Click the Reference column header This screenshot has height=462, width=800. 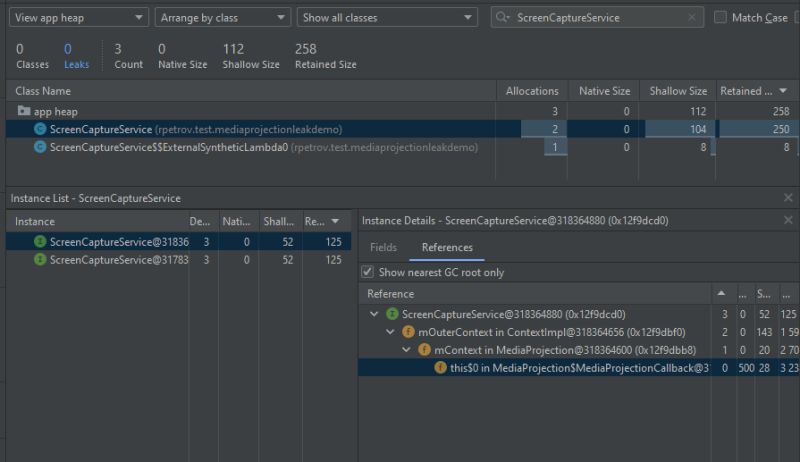tap(535, 294)
